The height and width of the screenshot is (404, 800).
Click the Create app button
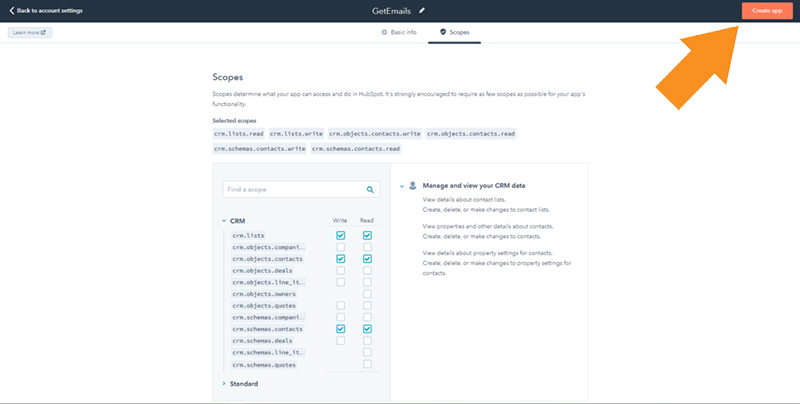click(x=767, y=11)
